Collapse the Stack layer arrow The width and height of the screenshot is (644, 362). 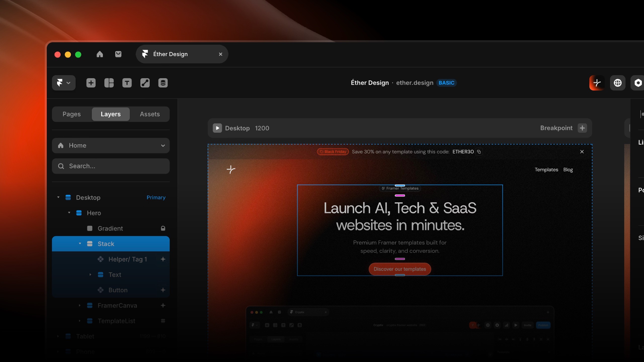click(x=80, y=244)
